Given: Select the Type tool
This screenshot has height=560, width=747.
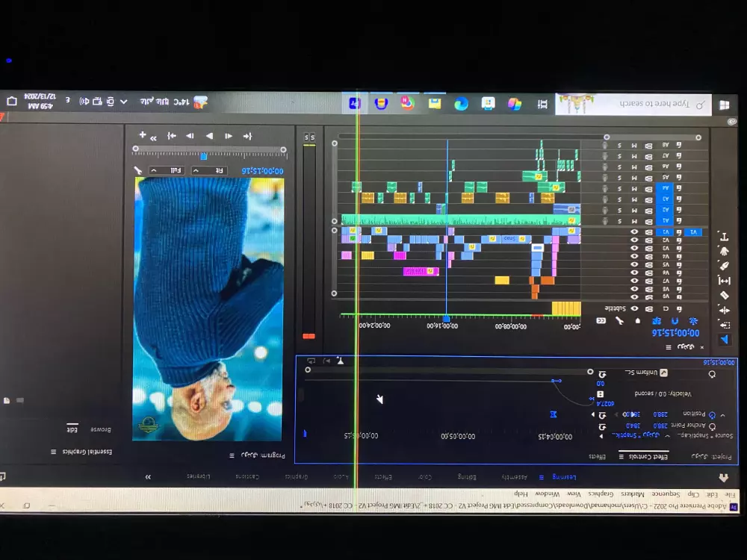Looking at the screenshot, I should pyautogui.click(x=724, y=237).
